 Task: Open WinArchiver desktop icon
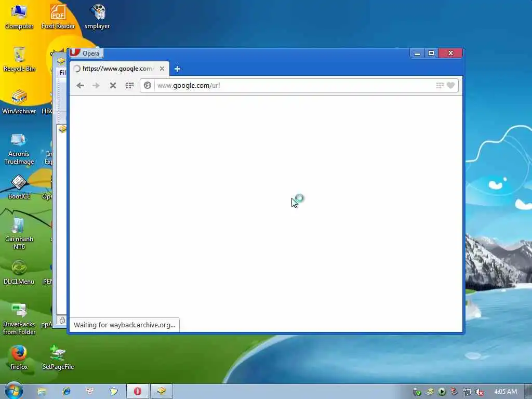[x=19, y=102]
